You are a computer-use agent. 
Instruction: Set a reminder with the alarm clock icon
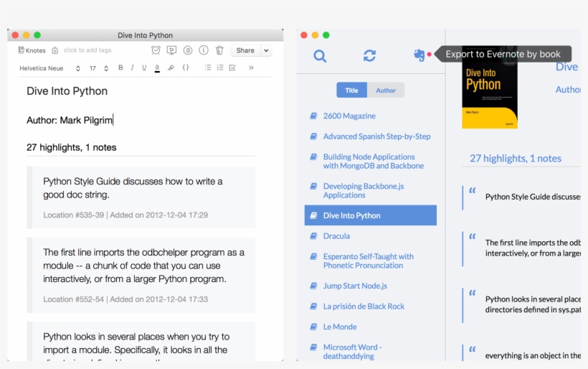click(x=156, y=50)
